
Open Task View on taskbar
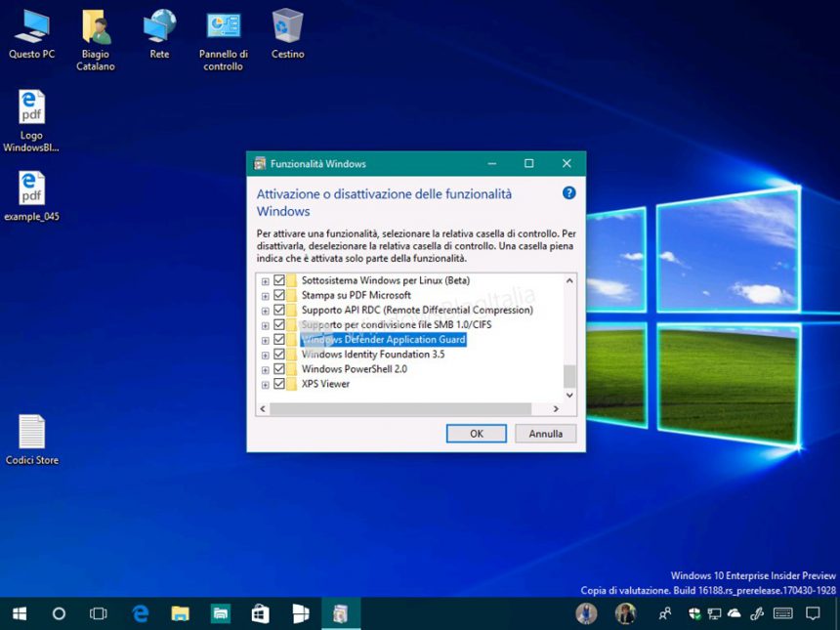(98, 613)
